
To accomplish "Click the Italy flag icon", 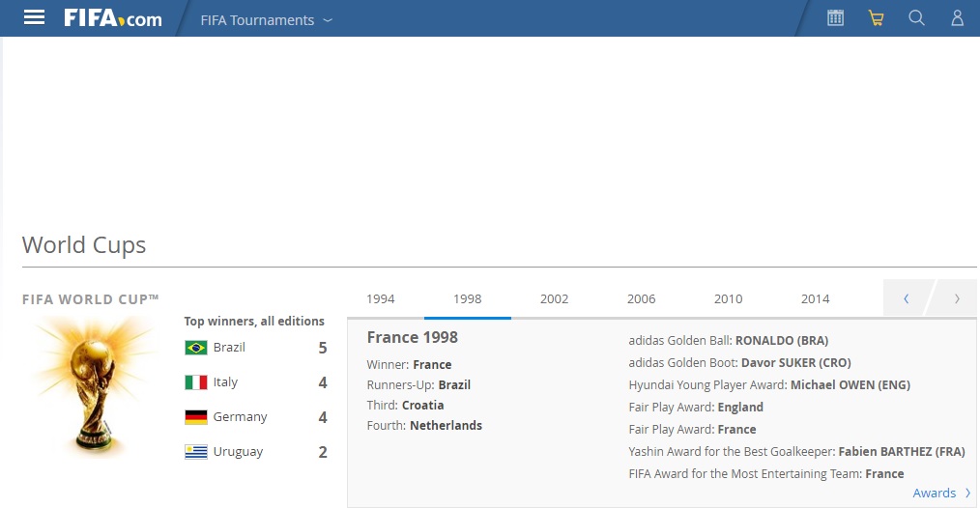I will [196, 382].
